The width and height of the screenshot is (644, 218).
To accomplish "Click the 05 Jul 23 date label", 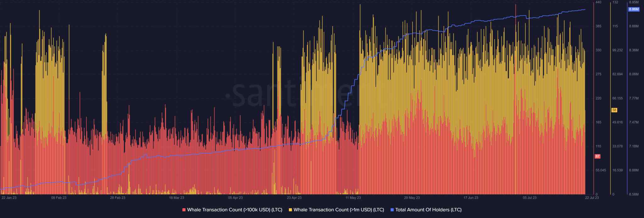I will [530, 198].
